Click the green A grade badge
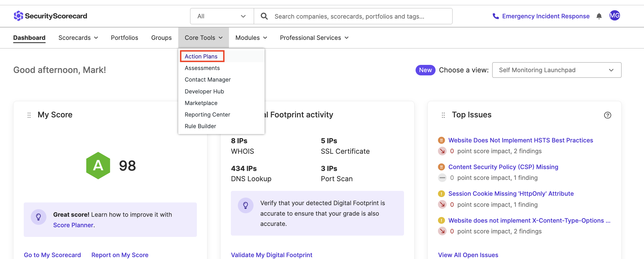644x259 pixels. pos(98,166)
